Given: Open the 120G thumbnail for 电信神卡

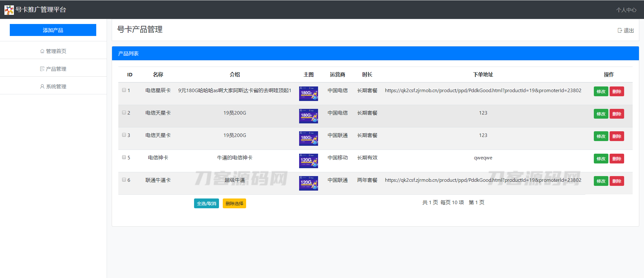Looking at the screenshot, I should [308, 161].
